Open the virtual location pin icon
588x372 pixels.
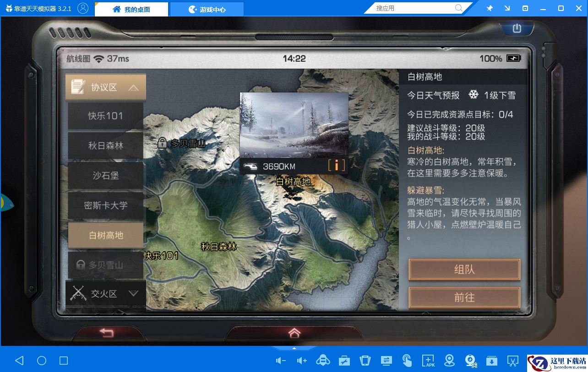tap(449, 361)
